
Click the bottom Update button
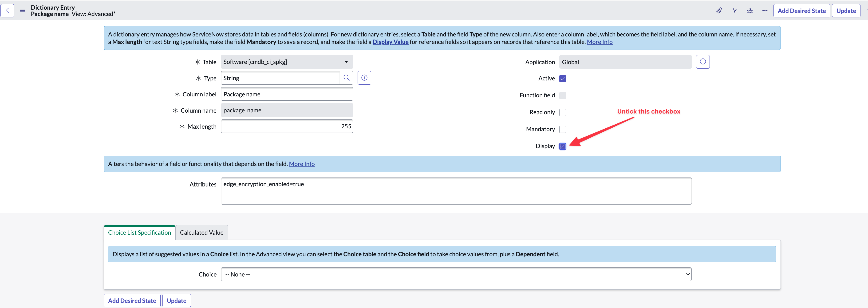pyautogui.click(x=177, y=300)
